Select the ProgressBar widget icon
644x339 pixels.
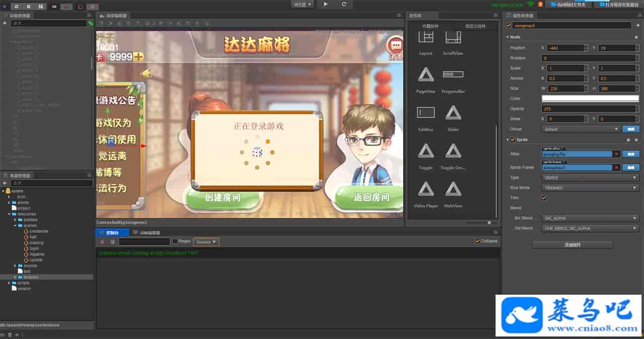tap(453, 74)
